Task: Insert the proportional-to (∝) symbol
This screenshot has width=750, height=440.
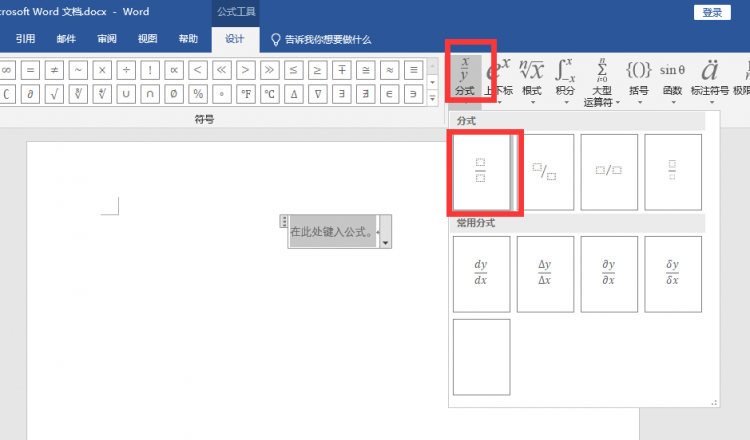Action: coord(174,70)
